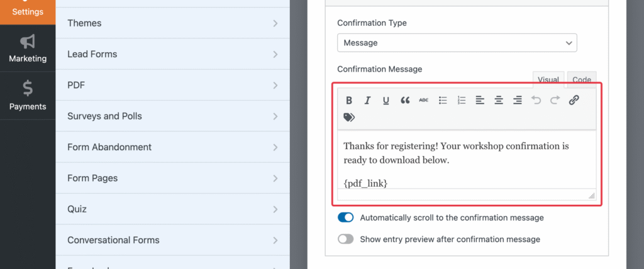Click the {pdf_link} smart tag text
Image resolution: width=644 pixels, height=269 pixels.
point(365,183)
